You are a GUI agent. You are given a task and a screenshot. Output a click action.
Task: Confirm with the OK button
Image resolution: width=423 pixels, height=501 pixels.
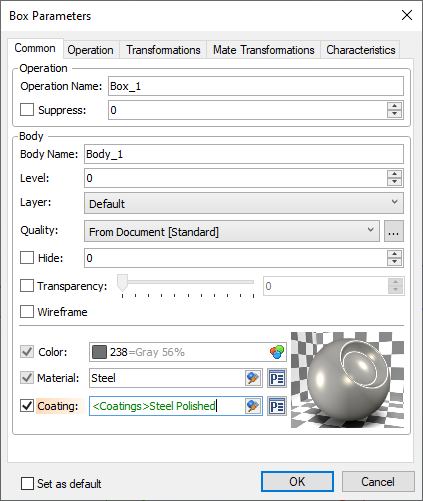297,482
